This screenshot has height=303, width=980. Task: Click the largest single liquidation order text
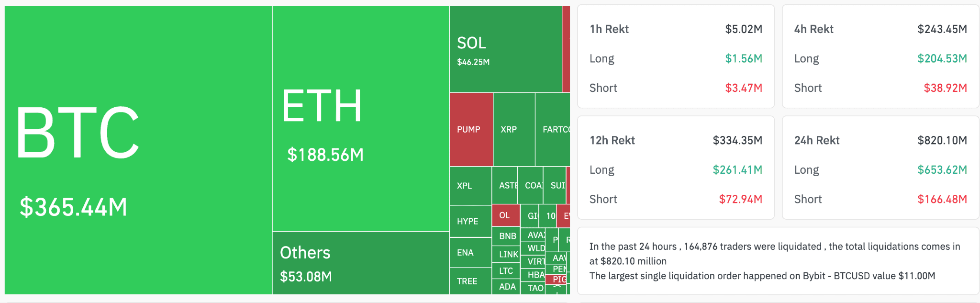pyautogui.click(x=762, y=276)
